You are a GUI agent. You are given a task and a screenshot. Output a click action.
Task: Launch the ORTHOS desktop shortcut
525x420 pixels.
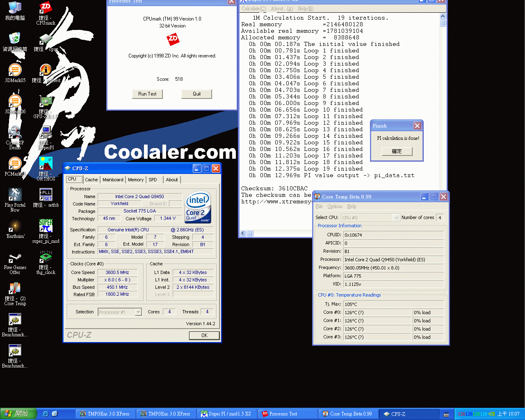pyautogui.click(x=46, y=169)
